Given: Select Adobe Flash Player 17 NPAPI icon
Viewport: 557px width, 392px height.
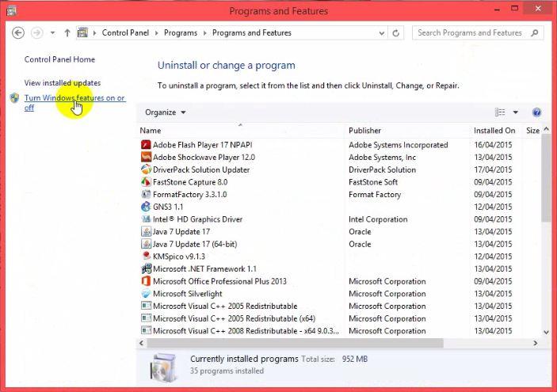Looking at the screenshot, I should (x=146, y=144).
